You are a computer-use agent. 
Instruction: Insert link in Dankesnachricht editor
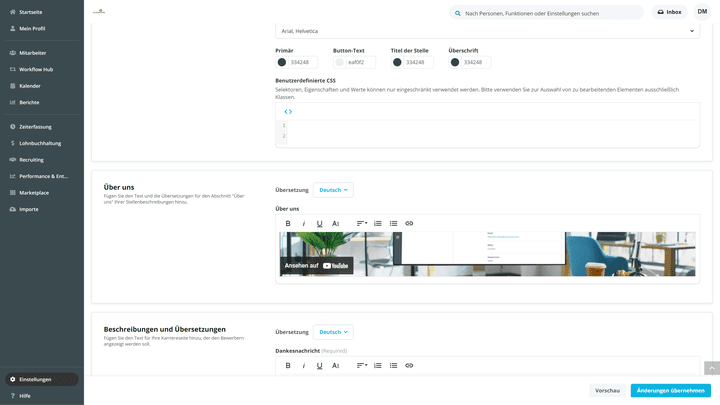pyautogui.click(x=409, y=366)
